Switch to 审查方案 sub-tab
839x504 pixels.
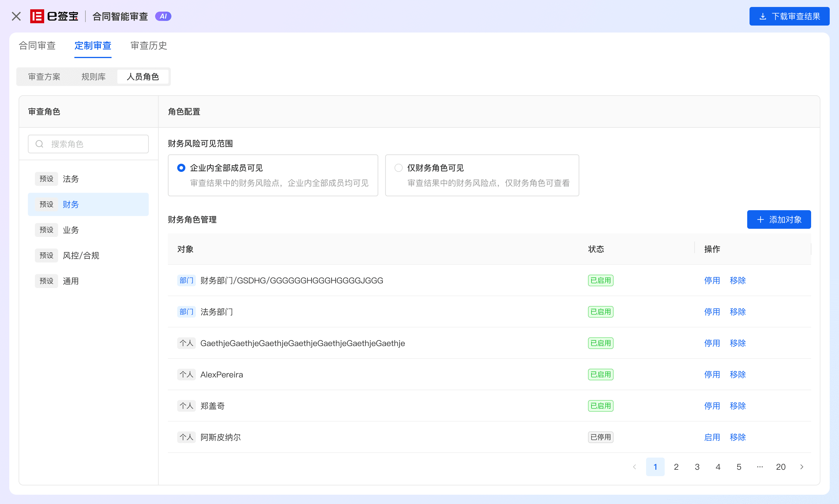pos(44,77)
